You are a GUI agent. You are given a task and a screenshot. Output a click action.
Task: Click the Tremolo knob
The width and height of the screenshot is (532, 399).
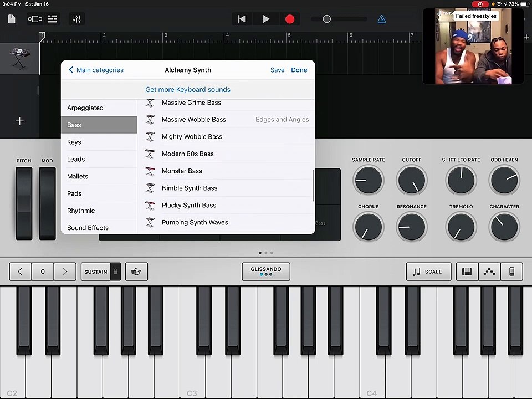(461, 227)
